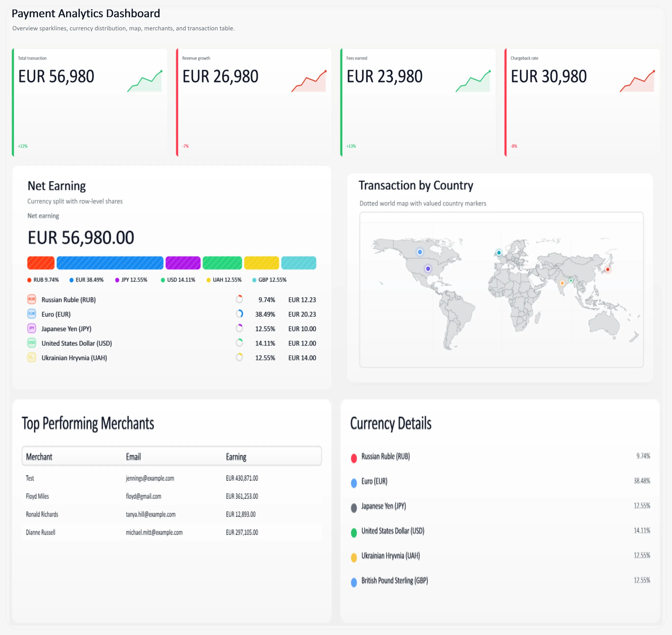Viewport: 672px width, 635px height.
Task: Click the yellow UAH bar segment
Action: tap(261, 263)
